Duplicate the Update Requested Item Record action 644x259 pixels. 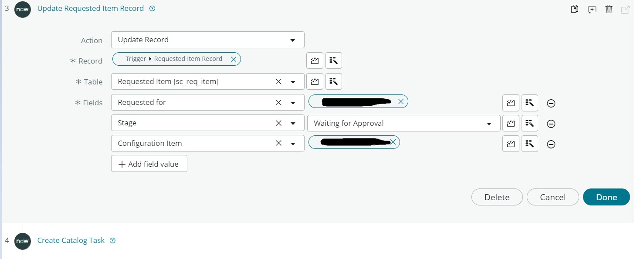(x=574, y=9)
